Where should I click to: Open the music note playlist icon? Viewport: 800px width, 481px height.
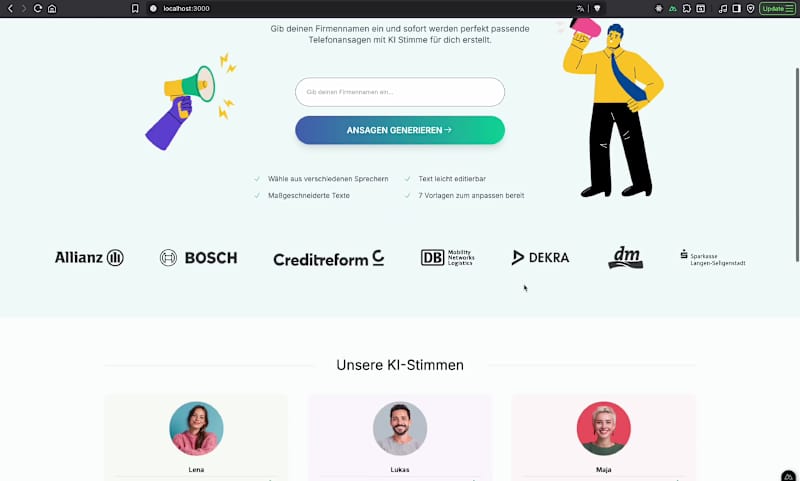[x=722, y=9]
